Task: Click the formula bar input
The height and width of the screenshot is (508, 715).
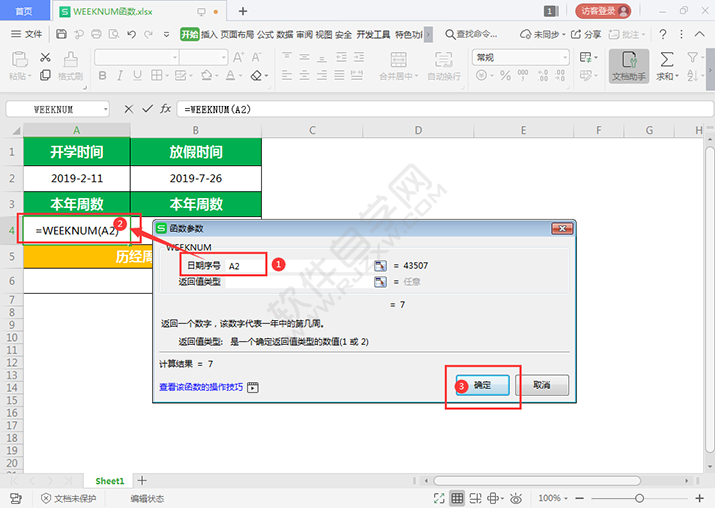Action: (x=445, y=109)
